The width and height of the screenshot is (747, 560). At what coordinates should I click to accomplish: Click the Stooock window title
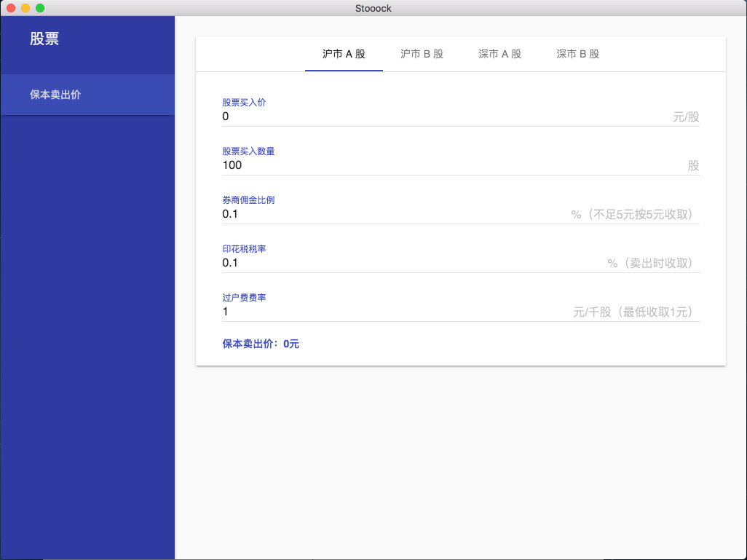pyautogui.click(x=373, y=8)
